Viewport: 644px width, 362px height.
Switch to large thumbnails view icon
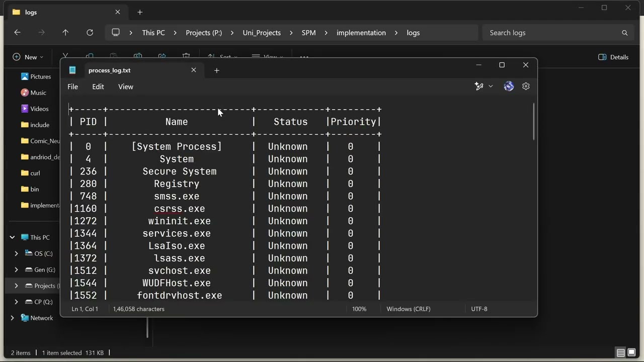[x=632, y=352]
